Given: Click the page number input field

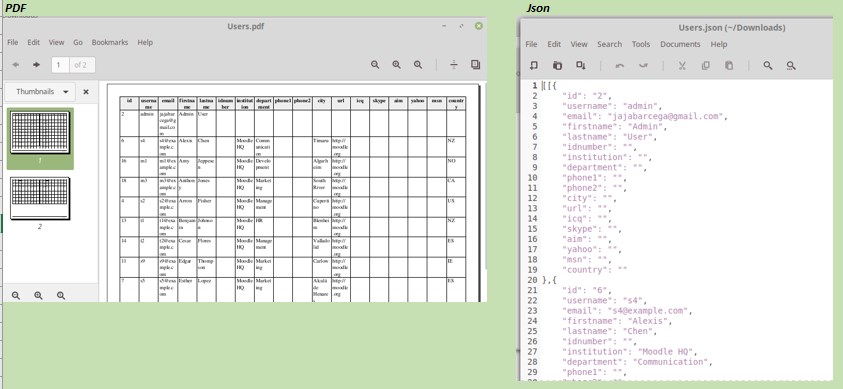Looking at the screenshot, I should (x=60, y=65).
